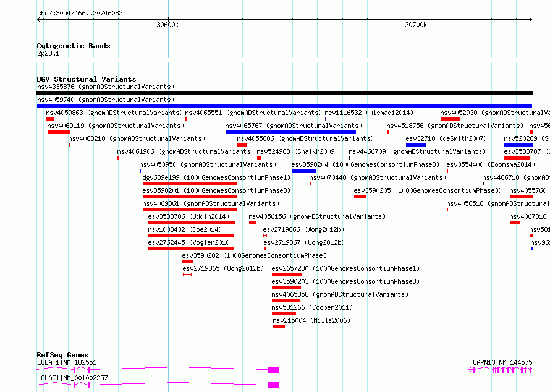Open nsv581266 (Cooper2011) label
Screen dimensions: 550x392
[x=312, y=307]
